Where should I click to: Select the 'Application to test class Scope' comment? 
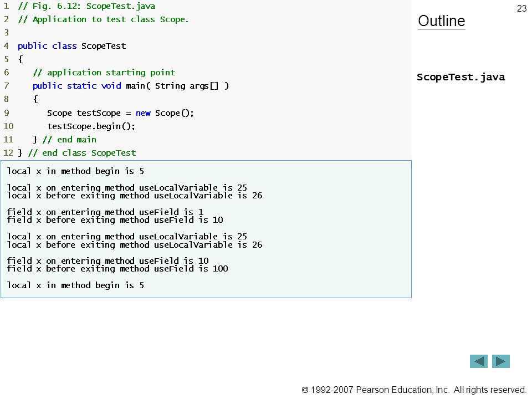pos(103,19)
